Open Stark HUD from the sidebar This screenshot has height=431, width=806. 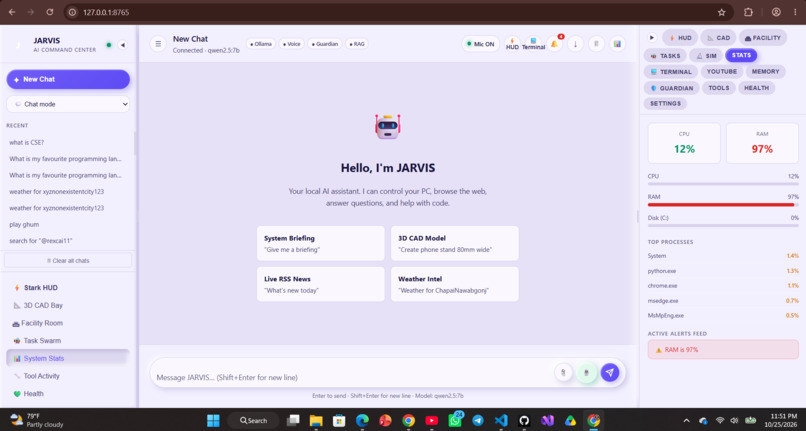click(x=68, y=288)
